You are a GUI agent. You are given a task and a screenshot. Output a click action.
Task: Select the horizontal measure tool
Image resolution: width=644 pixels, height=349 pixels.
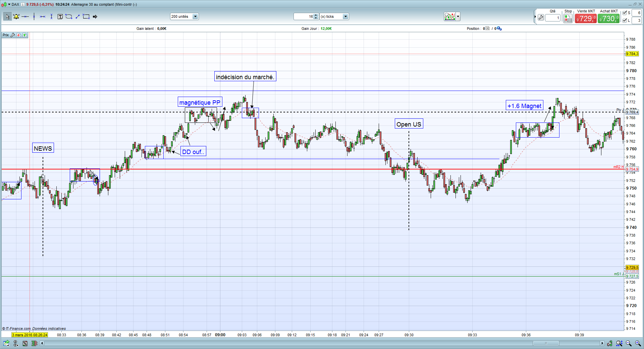pyautogui.click(x=43, y=16)
